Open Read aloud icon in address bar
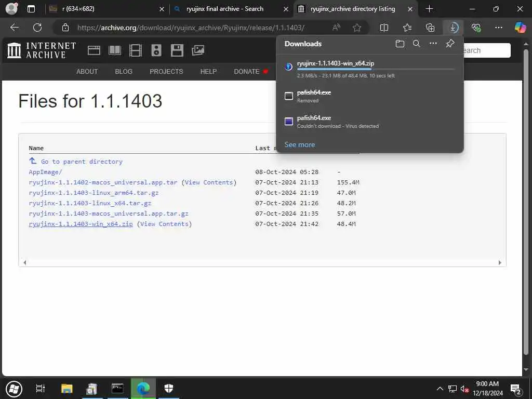 tap(336, 28)
